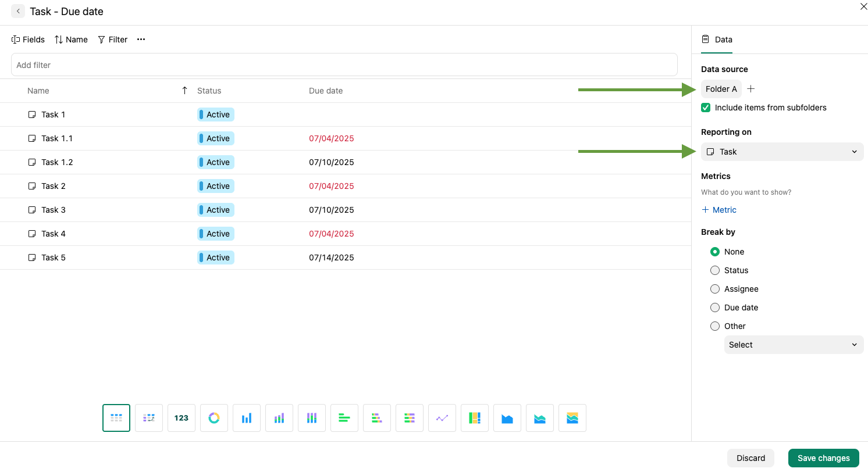Go back using the left arrow by title
The image size is (868, 472).
[x=18, y=11]
